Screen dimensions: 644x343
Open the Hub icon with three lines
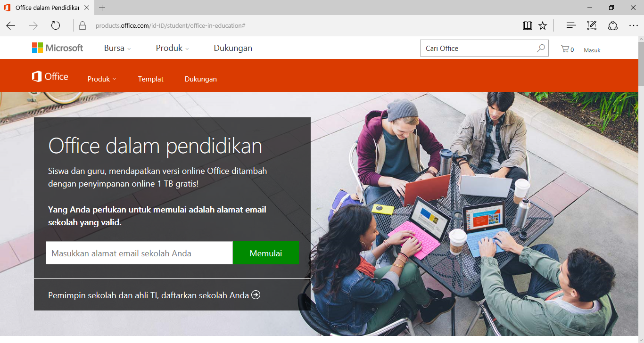571,25
